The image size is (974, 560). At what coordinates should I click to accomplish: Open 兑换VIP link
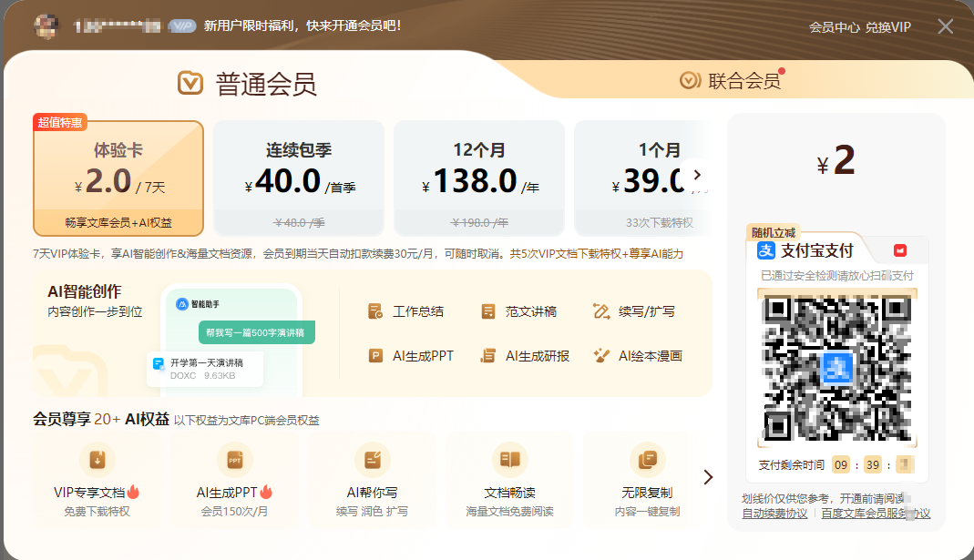[x=888, y=27]
